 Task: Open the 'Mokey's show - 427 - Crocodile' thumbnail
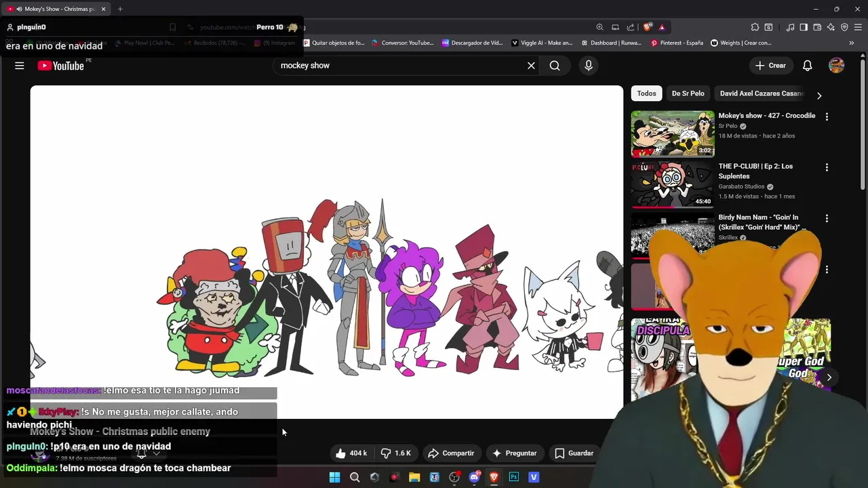673,134
